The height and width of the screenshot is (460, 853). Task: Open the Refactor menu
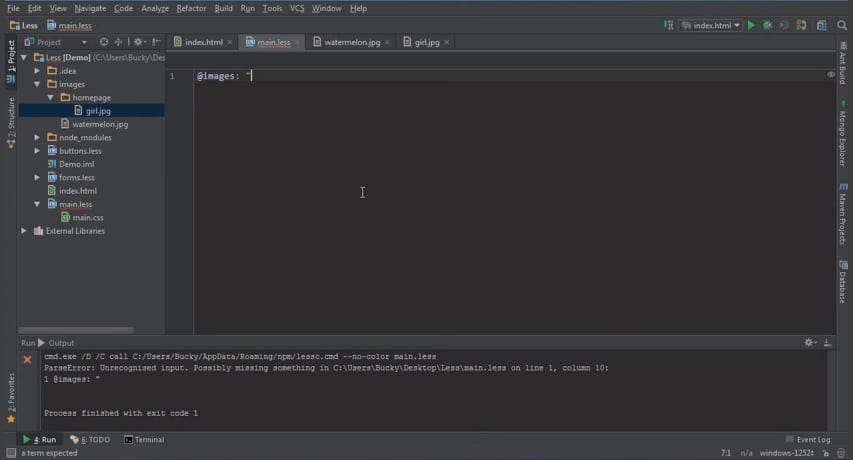(x=191, y=8)
